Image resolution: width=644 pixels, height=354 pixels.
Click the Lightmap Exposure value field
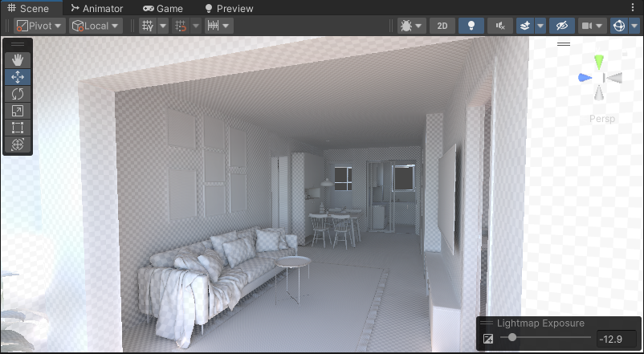coord(616,339)
